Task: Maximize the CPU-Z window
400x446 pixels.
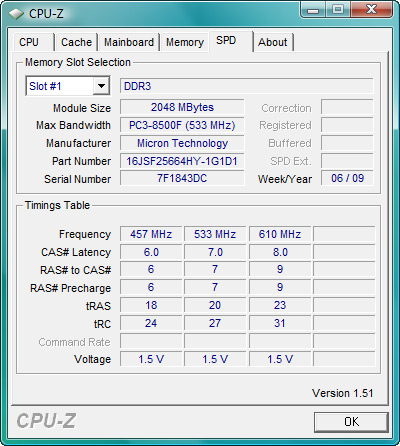Action: pyautogui.click(x=337, y=10)
